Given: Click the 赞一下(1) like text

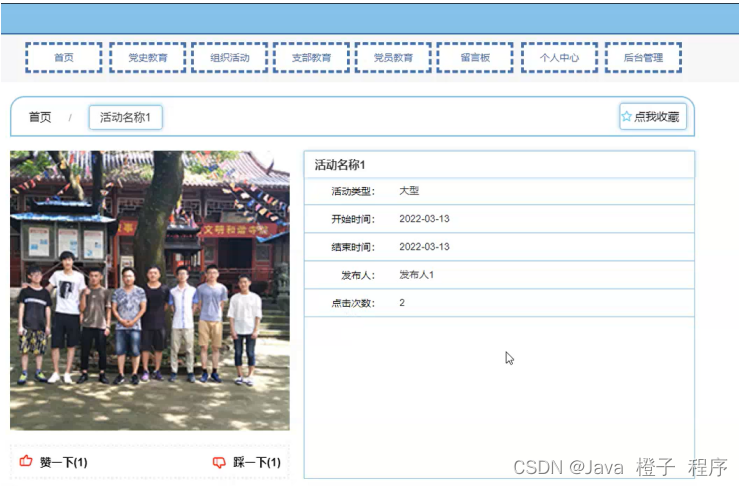Looking at the screenshot, I should point(63,462).
